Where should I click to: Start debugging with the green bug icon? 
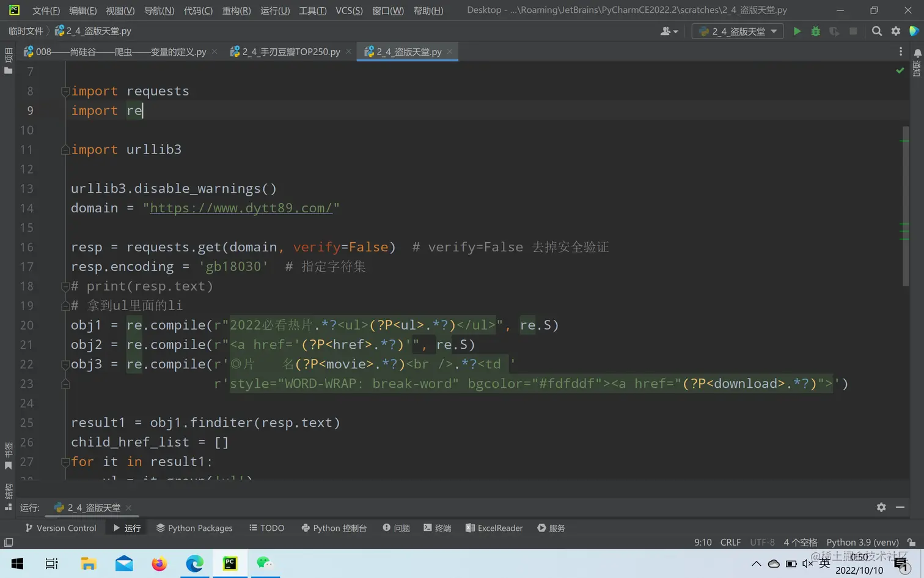tap(815, 31)
